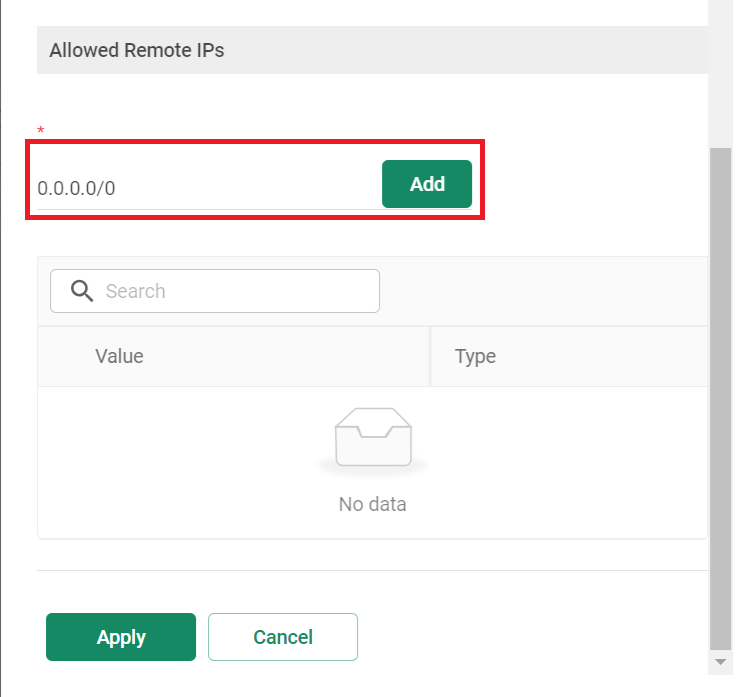Click the vertical scrollbar thumb
Screen dimensions: 754x697
pyautogui.click(x=720, y=399)
